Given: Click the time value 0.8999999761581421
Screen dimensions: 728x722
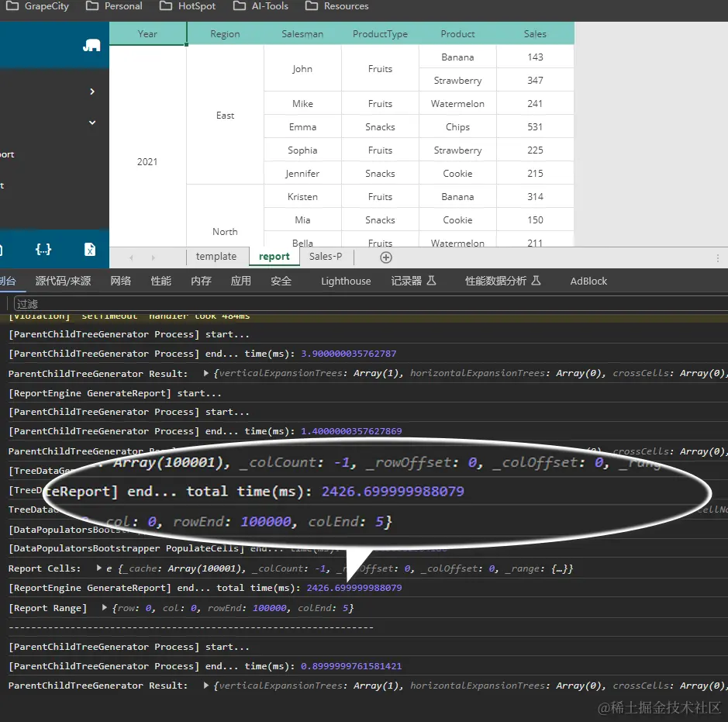Looking at the screenshot, I should coord(351,666).
